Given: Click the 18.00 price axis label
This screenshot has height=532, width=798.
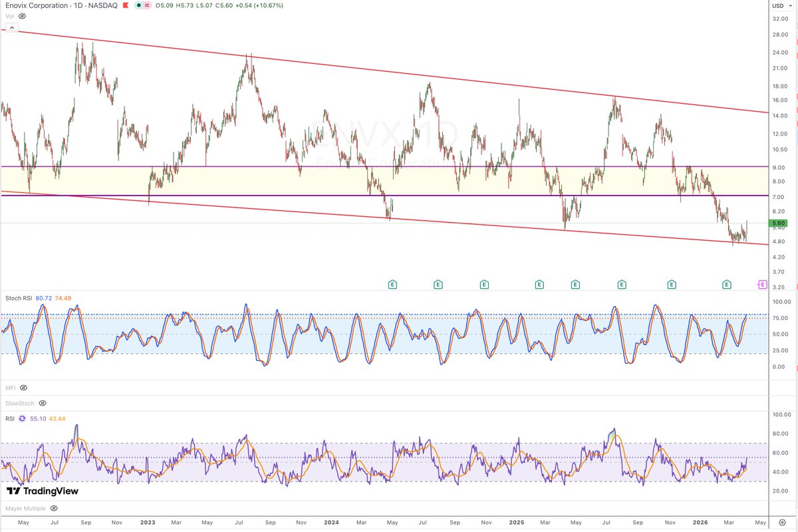Looking at the screenshot, I should (780, 86).
